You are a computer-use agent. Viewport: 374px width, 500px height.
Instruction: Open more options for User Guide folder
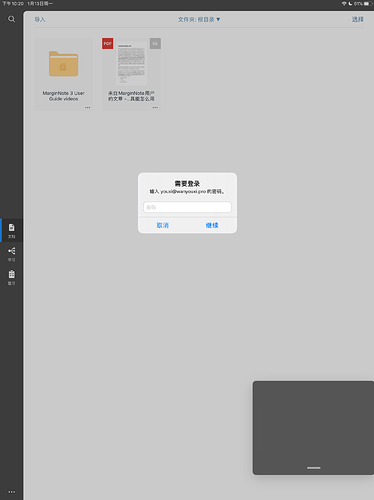coord(87,107)
